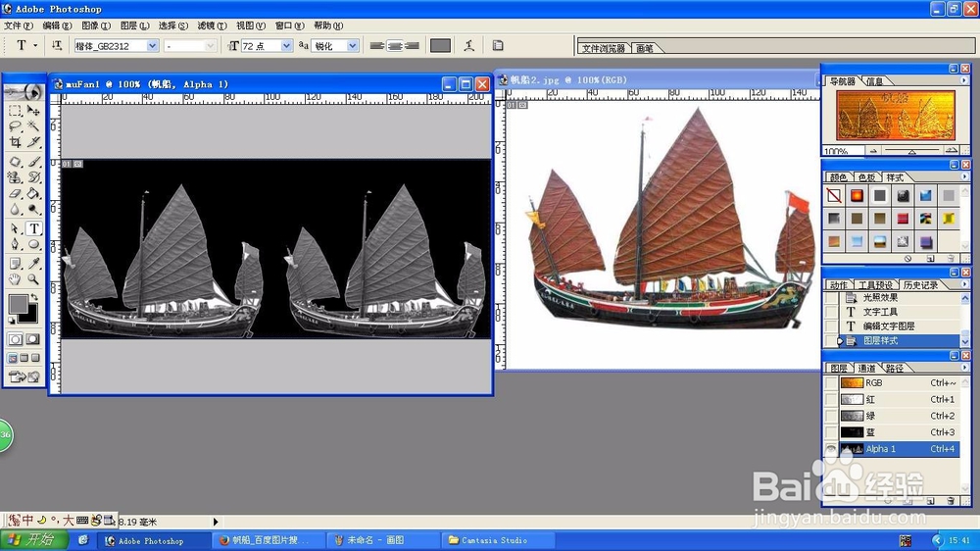Open the 文件浏览器 tab in palette well
Viewport: 980px width, 551px height.
[603, 48]
